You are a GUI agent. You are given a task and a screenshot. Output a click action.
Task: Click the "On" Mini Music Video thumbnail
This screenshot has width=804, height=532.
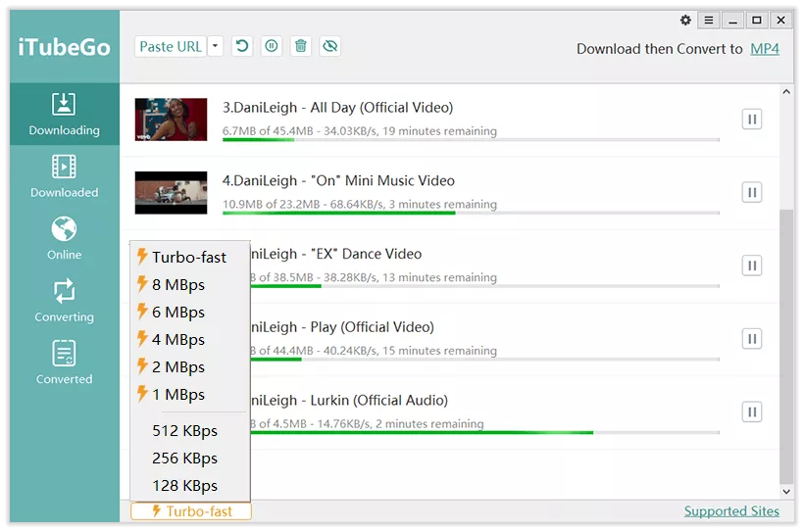coord(171,192)
